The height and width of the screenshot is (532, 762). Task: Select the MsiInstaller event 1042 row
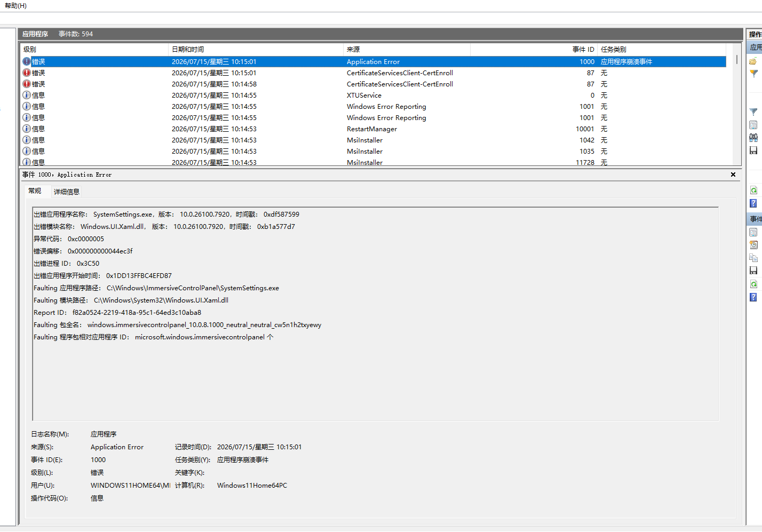(x=374, y=140)
